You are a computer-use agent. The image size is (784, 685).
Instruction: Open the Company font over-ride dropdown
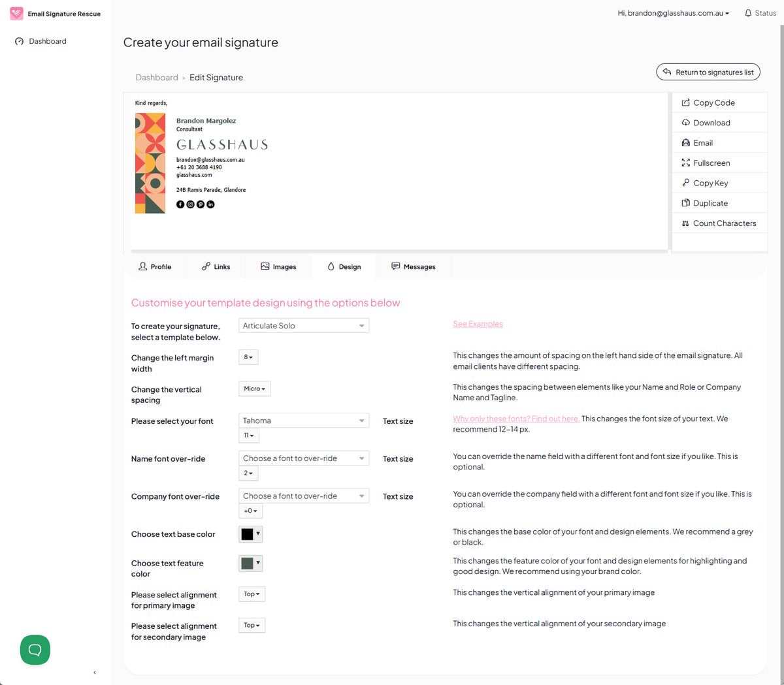(304, 496)
